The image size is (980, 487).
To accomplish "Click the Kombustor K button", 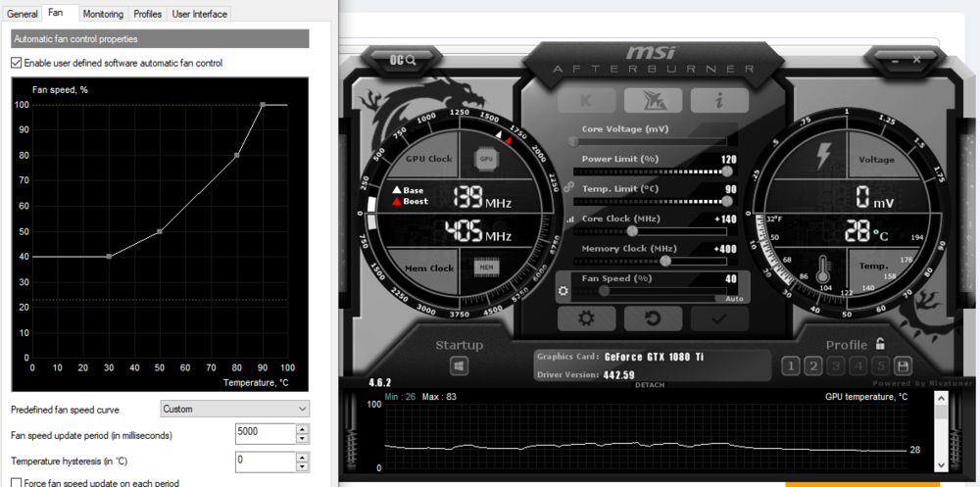I will pyautogui.click(x=587, y=101).
